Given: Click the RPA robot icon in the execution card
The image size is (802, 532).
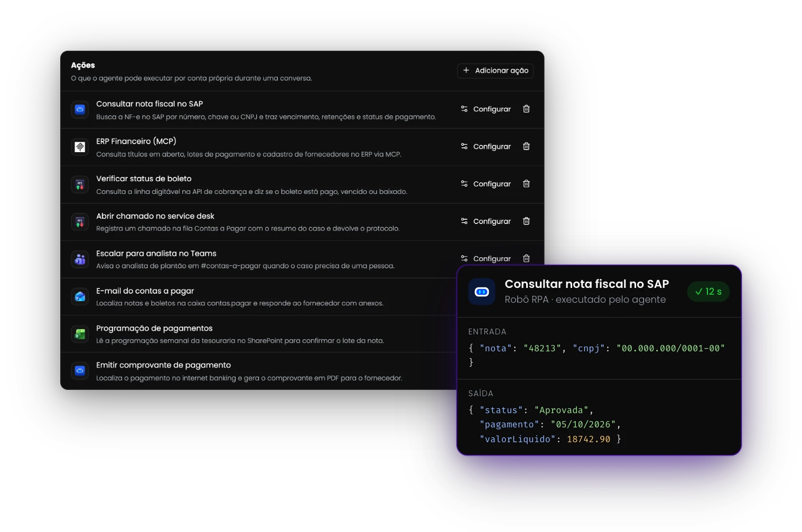Looking at the screenshot, I should point(482,292).
